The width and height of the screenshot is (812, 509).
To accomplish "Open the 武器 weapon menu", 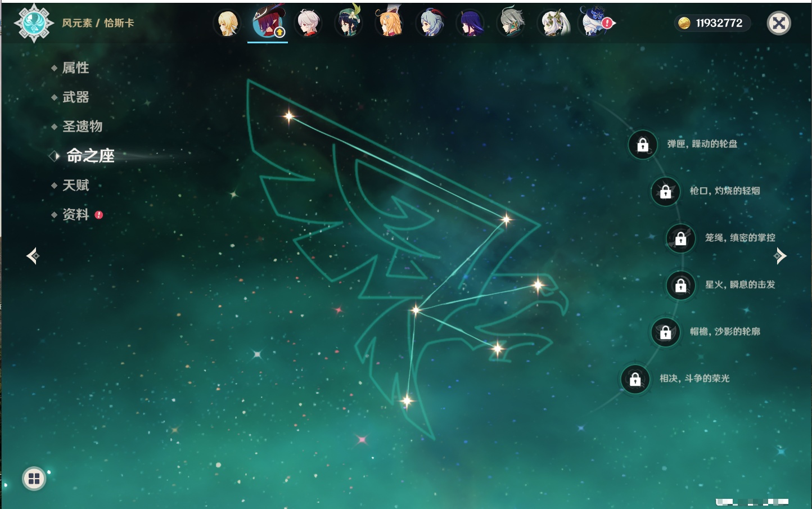I will (75, 97).
